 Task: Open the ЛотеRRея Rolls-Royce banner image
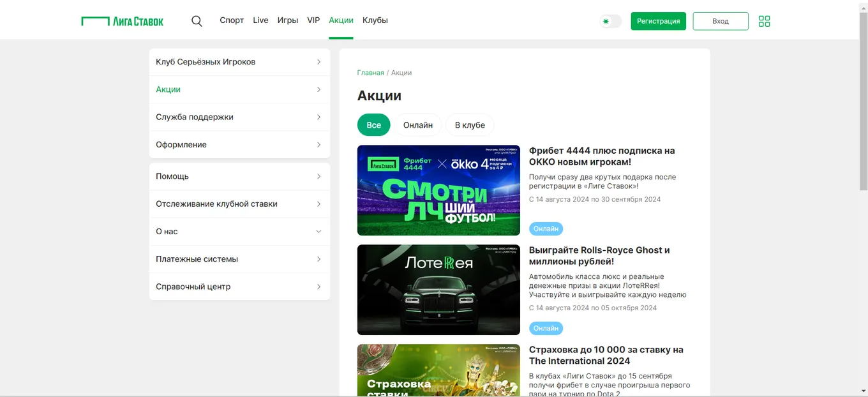(438, 290)
